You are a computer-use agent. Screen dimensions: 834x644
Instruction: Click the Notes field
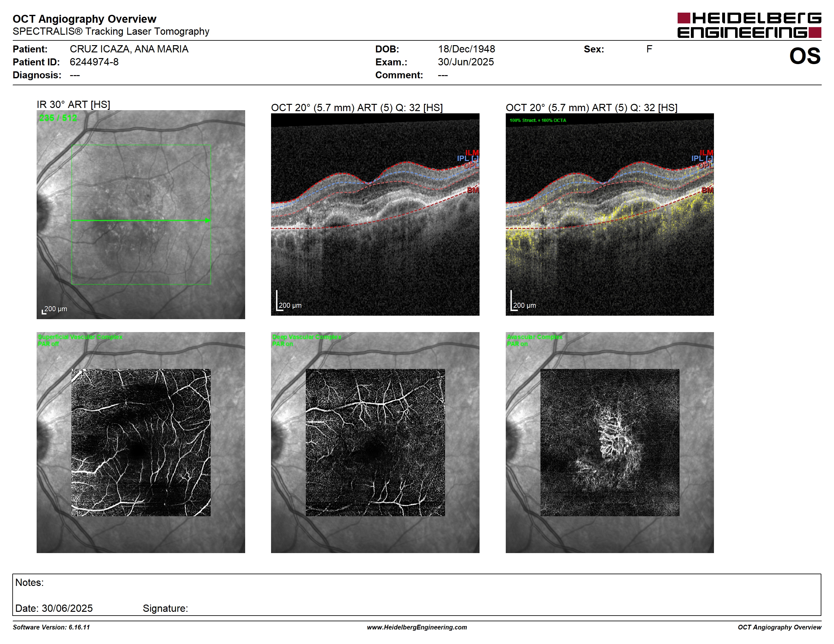pyautogui.click(x=417, y=594)
